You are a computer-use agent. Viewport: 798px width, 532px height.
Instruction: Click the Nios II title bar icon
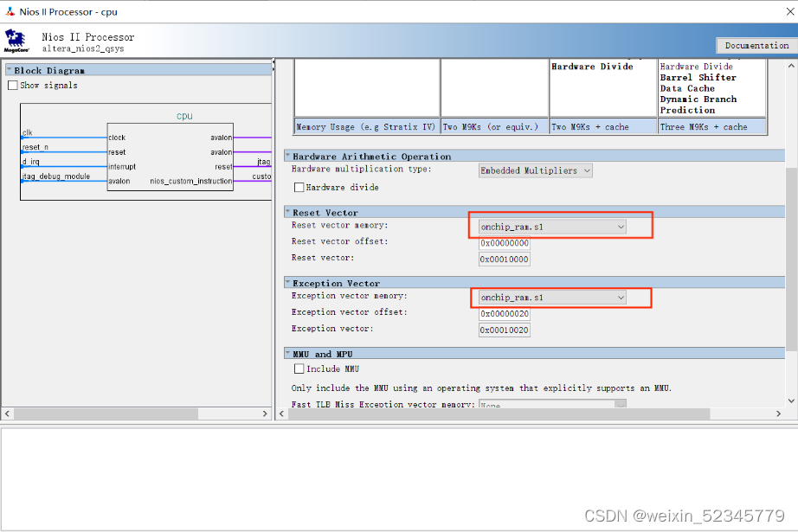click(10, 11)
